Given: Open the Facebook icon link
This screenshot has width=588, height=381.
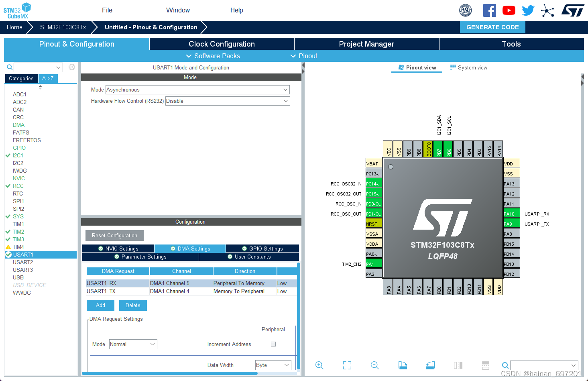Looking at the screenshot, I should [x=489, y=10].
